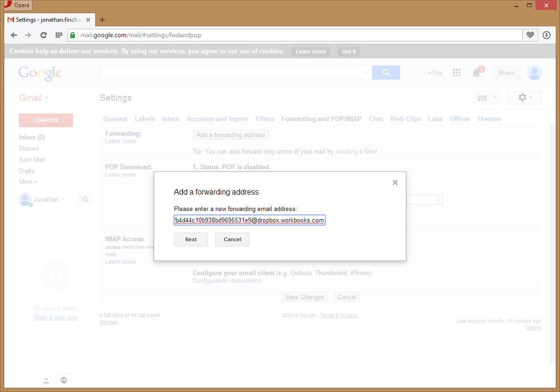Click the creating a filter link
Screen dimensions: 560x392
tap(356, 151)
